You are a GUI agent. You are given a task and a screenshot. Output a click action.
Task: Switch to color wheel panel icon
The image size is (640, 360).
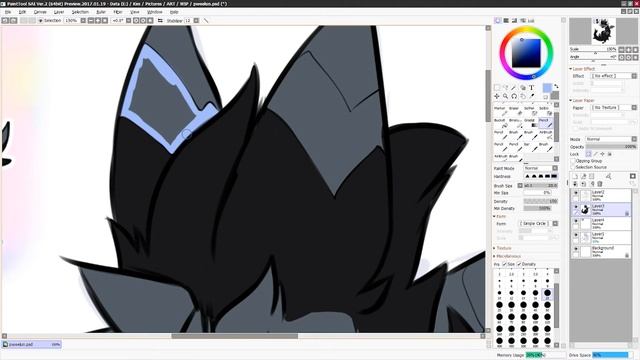[498, 20]
